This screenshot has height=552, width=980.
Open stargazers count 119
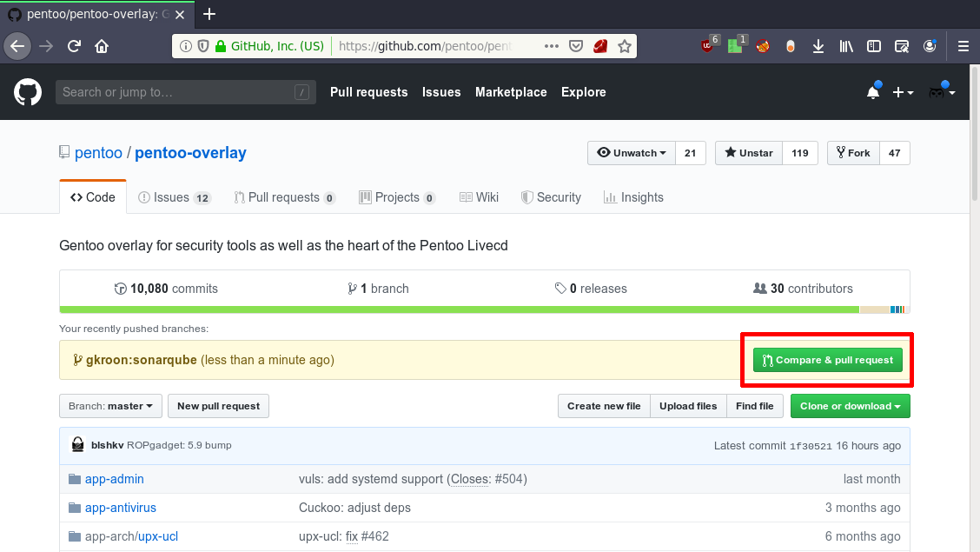tap(800, 153)
